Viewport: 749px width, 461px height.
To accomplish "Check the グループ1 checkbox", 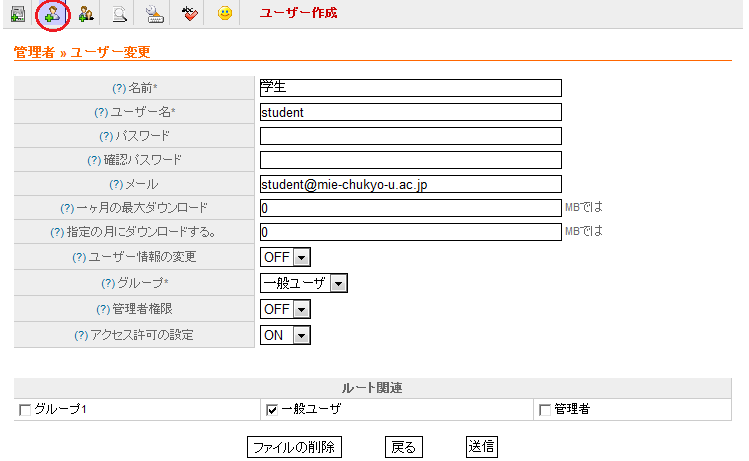I will click(x=25, y=410).
